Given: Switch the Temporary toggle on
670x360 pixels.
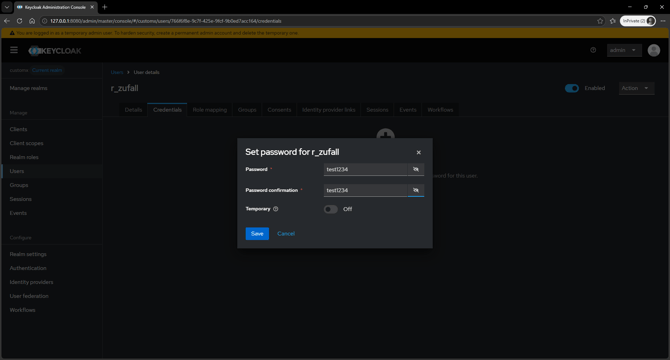Looking at the screenshot, I should coord(331,209).
